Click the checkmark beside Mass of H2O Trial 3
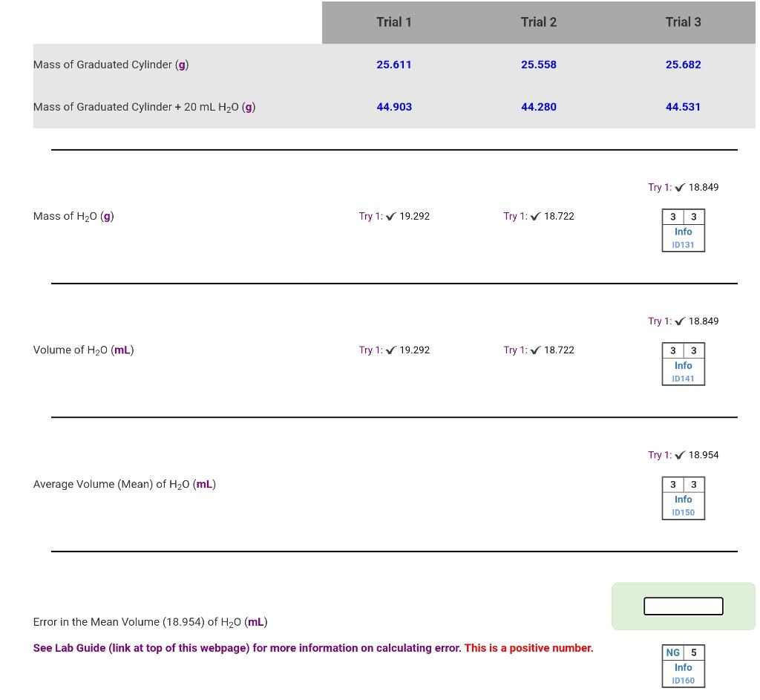Viewport: 760px width, 700px height. (679, 187)
